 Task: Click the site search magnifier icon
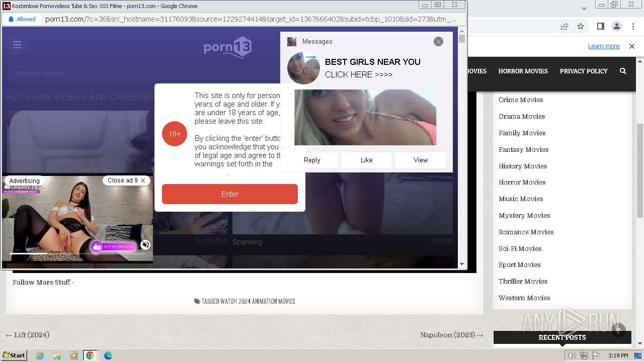click(623, 71)
